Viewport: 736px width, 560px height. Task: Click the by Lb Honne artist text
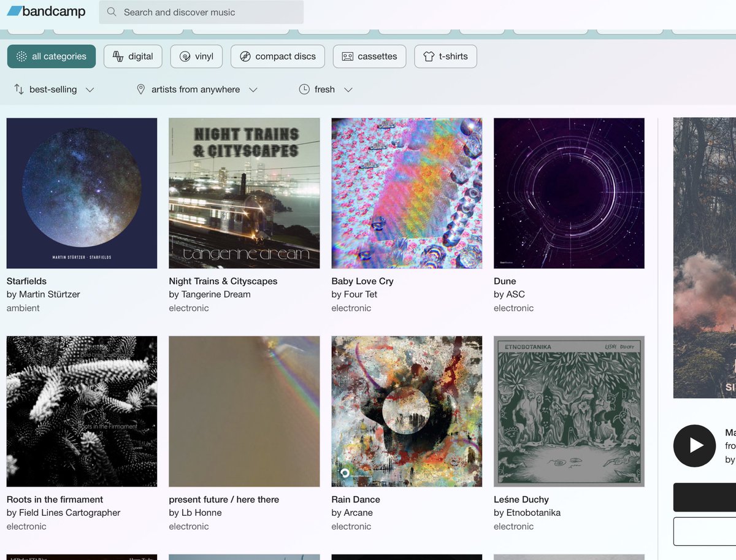195,513
